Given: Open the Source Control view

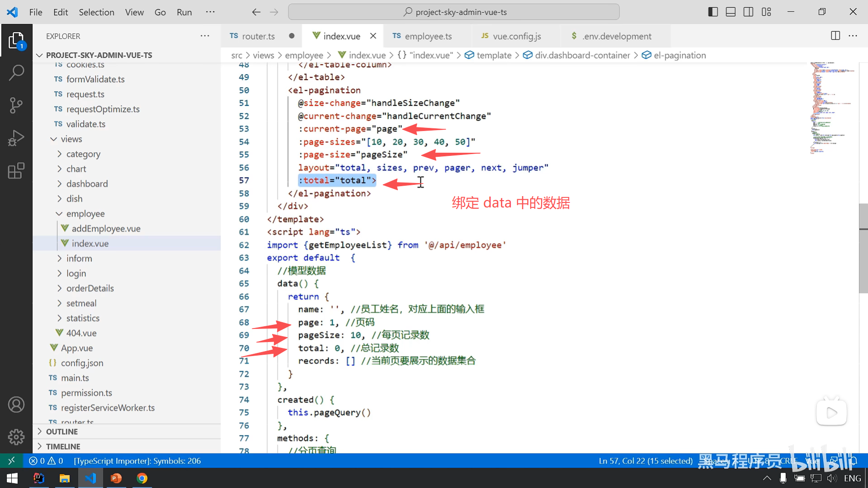Looking at the screenshot, I should [16, 105].
